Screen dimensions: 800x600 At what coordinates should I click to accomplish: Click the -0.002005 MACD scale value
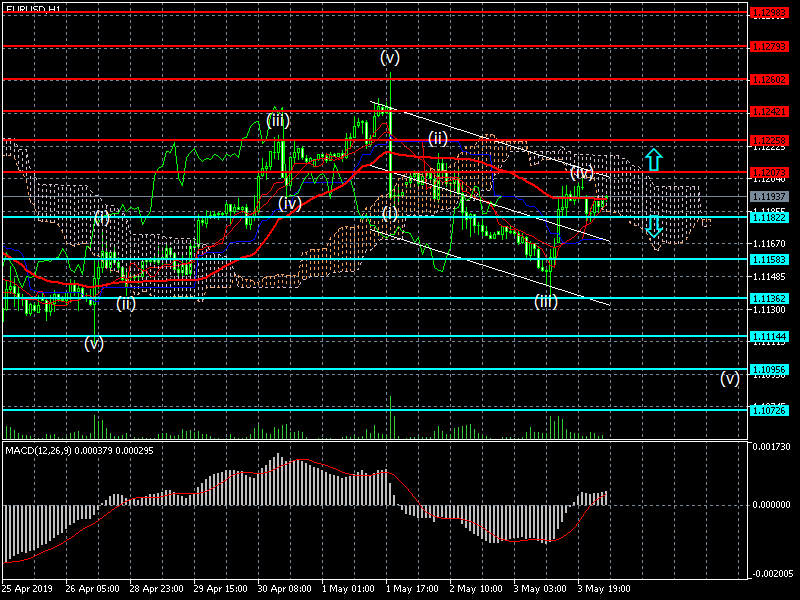(771, 574)
